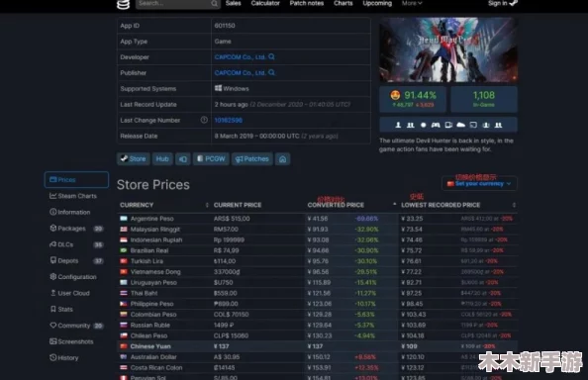Expand the More dropdown menu

[x=412, y=3]
